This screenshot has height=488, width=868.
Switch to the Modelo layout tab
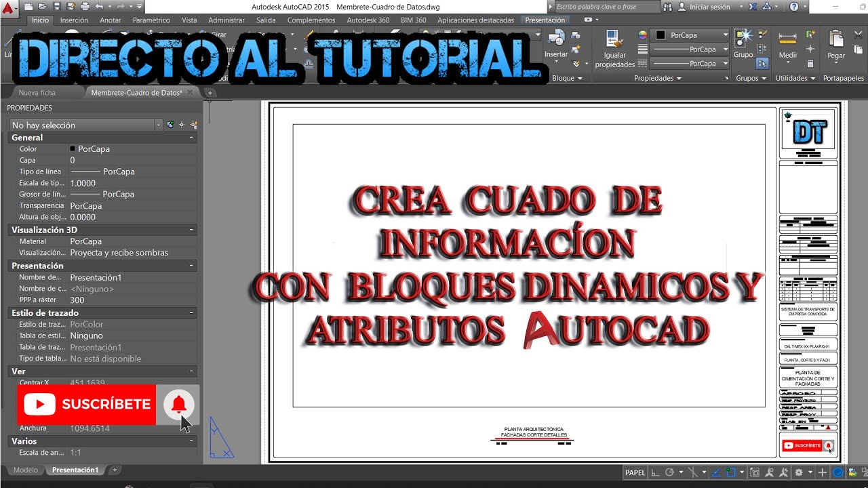click(x=26, y=470)
